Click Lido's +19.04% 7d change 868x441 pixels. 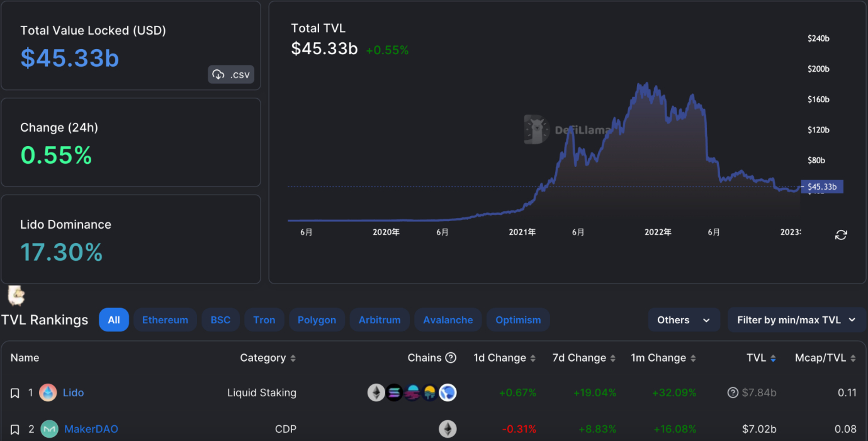pyautogui.click(x=595, y=392)
